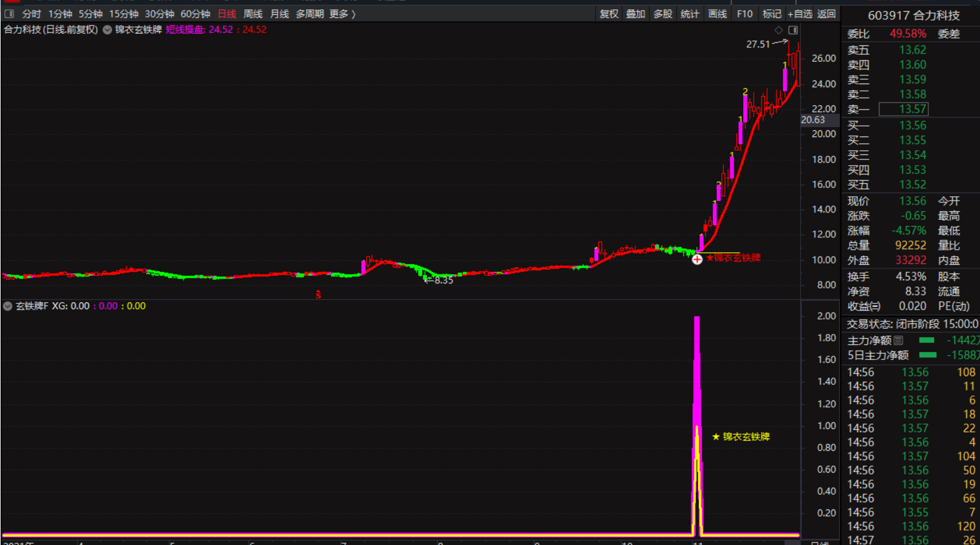Viewport: 980px width, 545px height.
Task: Expand the 更多 periods menu
Action: [342, 14]
